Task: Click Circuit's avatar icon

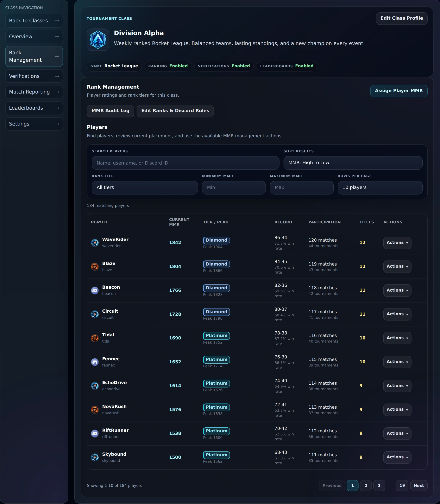Action: click(95, 314)
